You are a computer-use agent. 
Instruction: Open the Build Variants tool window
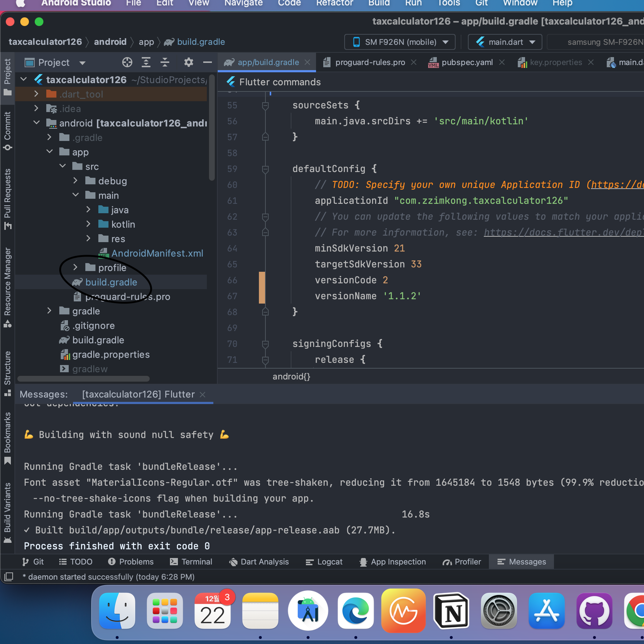(8, 513)
